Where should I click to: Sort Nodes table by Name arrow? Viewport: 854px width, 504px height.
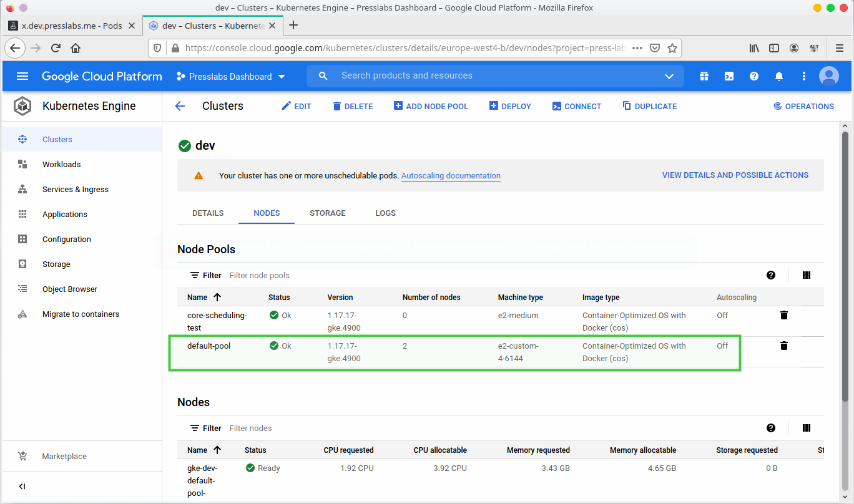[x=217, y=450]
